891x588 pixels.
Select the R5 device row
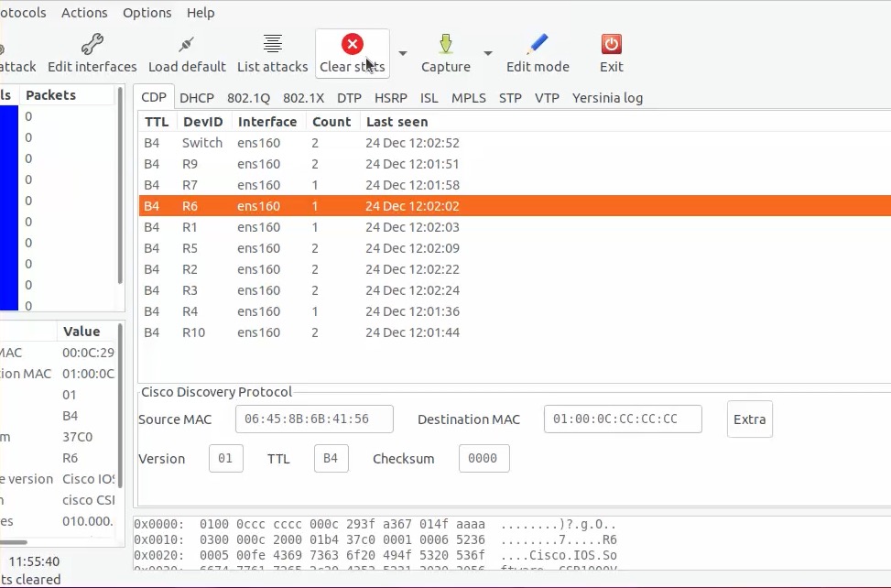pyautogui.click(x=515, y=247)
